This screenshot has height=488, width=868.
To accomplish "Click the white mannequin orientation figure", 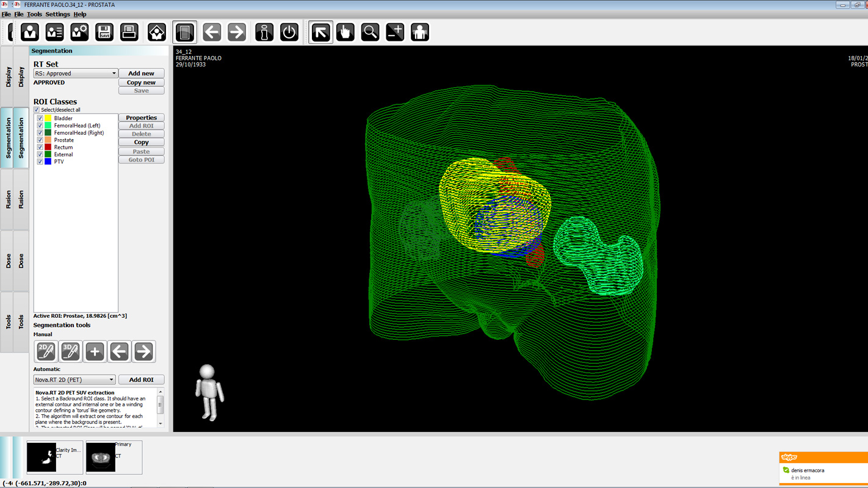I will (x=209, y=392).
